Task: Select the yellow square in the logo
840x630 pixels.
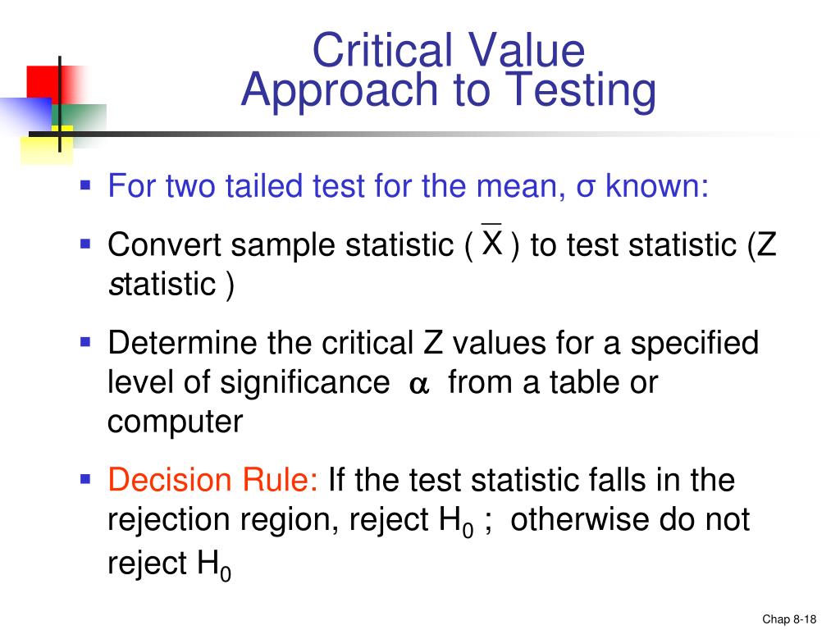Action: [46, 145]
